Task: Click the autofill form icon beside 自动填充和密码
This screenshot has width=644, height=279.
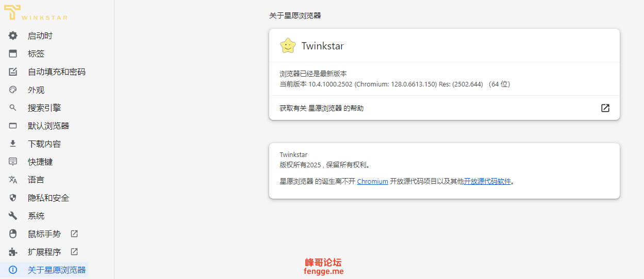Action: [13, 72]
